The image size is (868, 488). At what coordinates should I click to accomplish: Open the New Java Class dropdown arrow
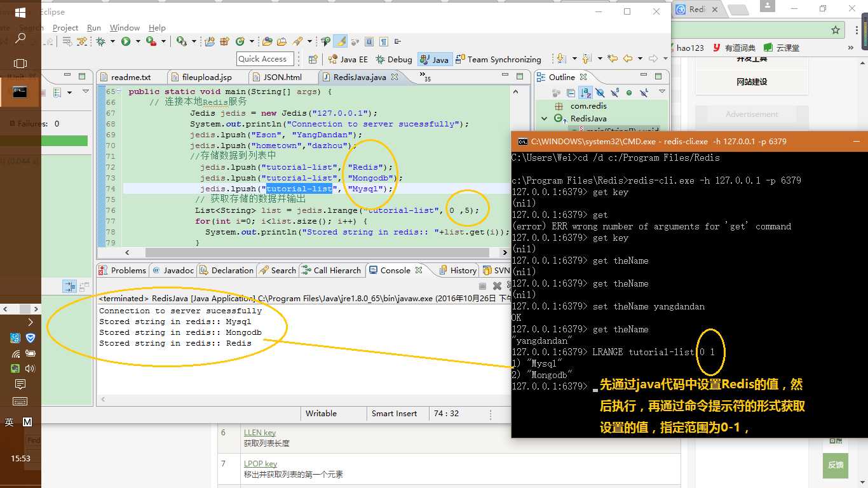[x=252, y=42]
